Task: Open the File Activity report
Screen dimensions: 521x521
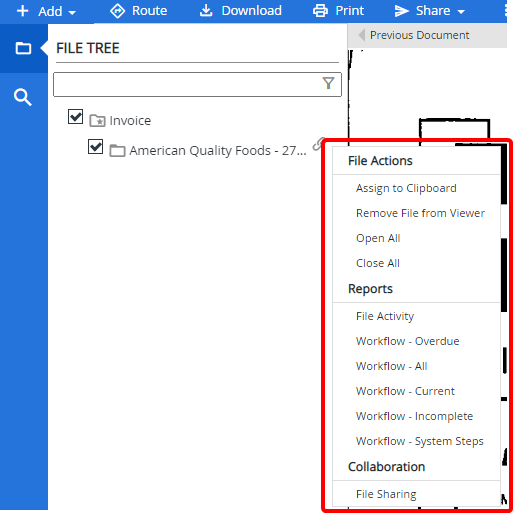Action: pyautogui.click(x=385, y=316)
